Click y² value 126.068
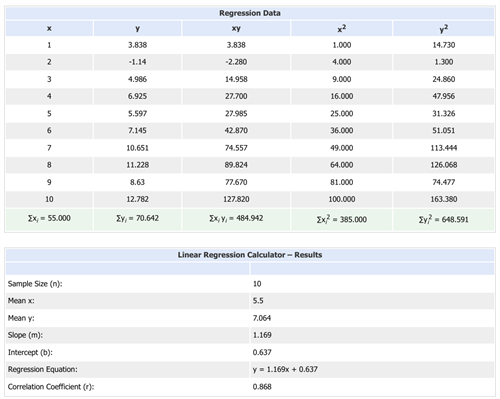The height and width of the screenshot is (399, 500). [x=444, y=165]
